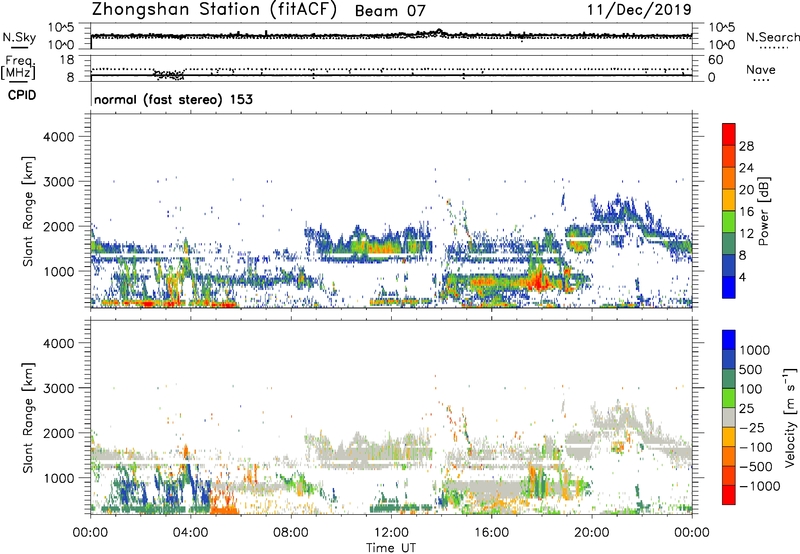The height and width of the screenshot is (554, 800).
Task: Click the 3000 tick on velocity panel
Action: (58, 388)
